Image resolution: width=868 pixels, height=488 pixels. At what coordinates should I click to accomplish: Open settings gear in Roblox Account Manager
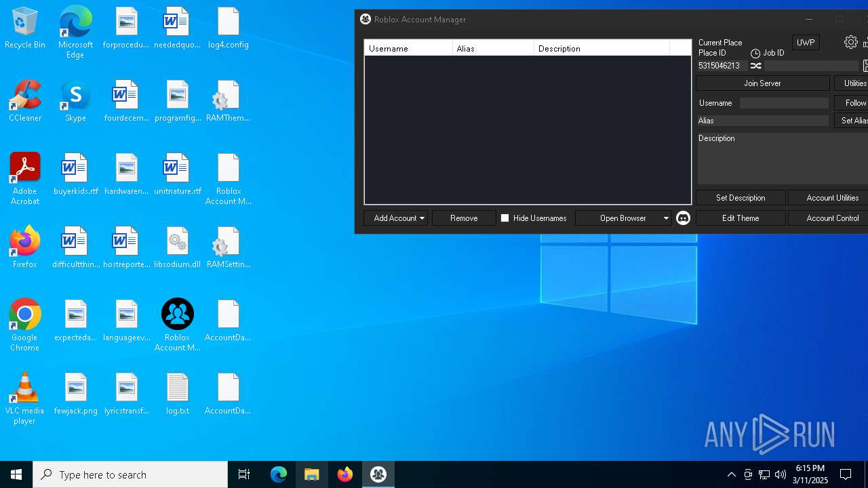(850, 43)
